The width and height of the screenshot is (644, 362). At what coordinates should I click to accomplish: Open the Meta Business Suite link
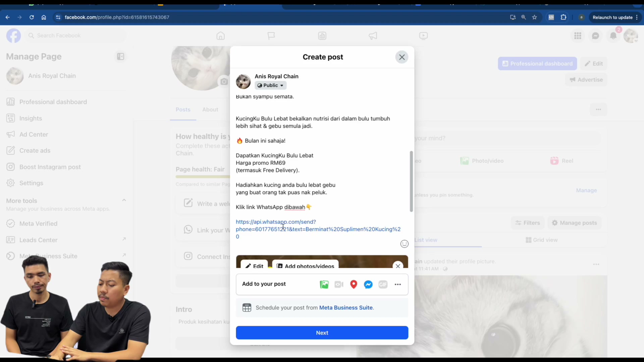346,308
